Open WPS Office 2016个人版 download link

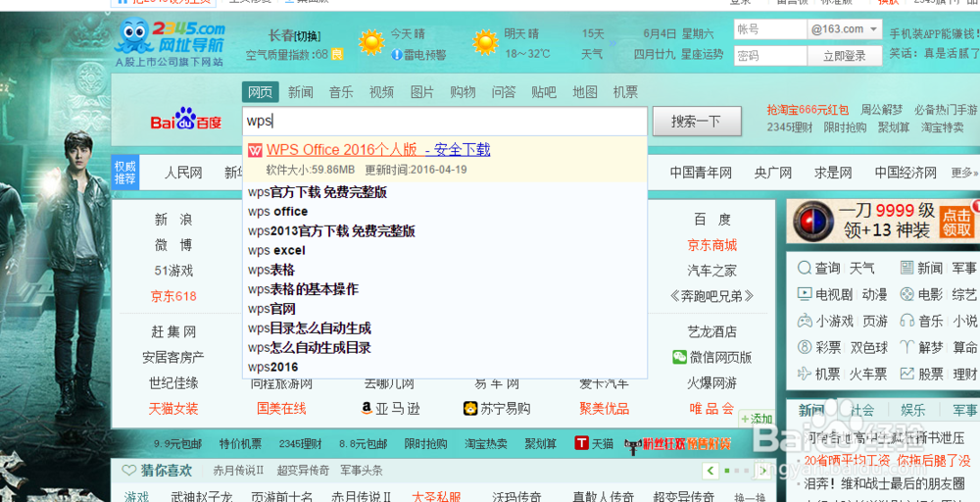378,150
